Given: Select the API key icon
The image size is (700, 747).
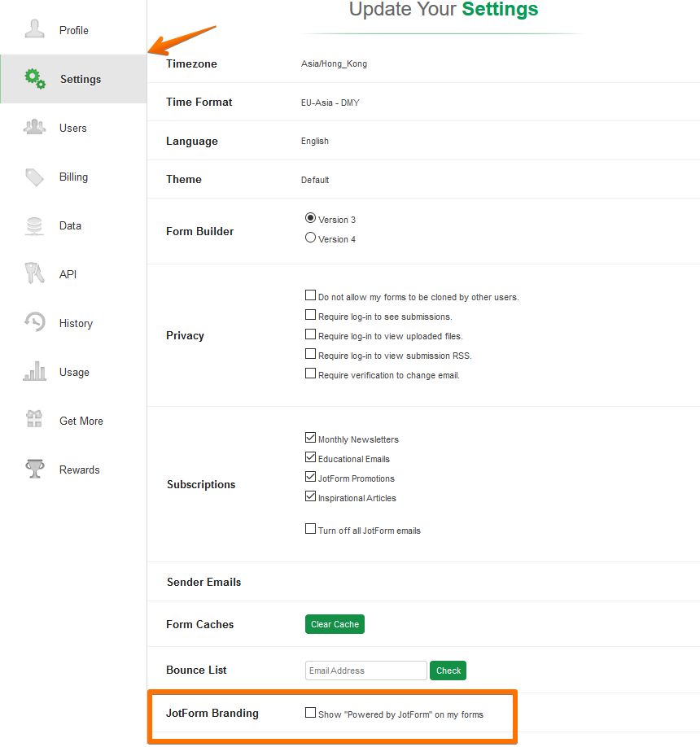Looking at the screenshot, I should click(34, 273).
